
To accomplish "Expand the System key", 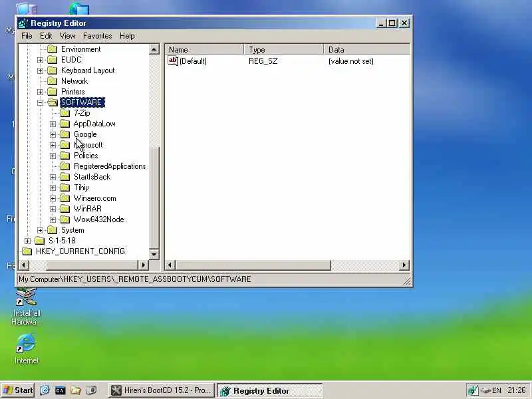I will [x=40, y=230].
